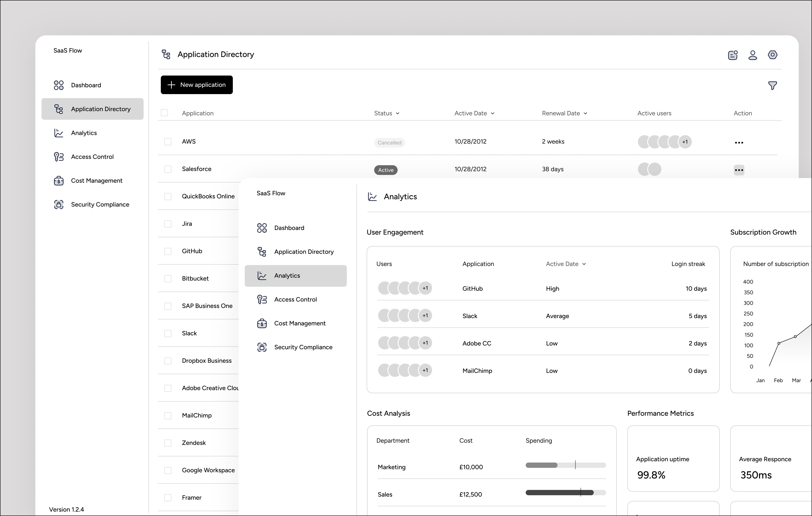Open the user profile icon top right
Viewport: 812px width, 516px height.
(753, 55)
